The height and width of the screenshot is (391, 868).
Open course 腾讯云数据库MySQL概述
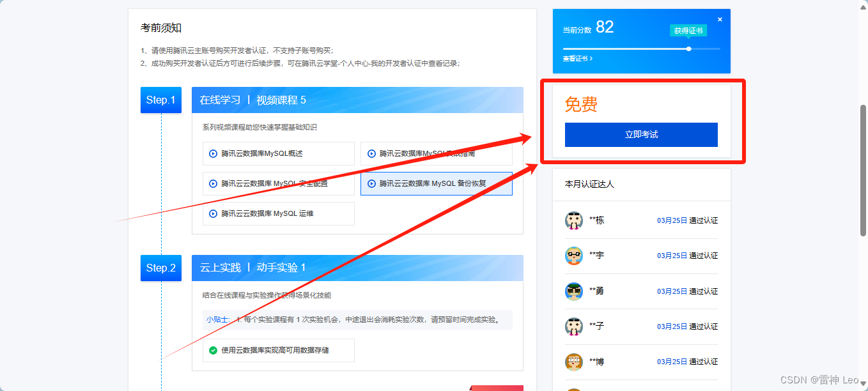(279, 153)
